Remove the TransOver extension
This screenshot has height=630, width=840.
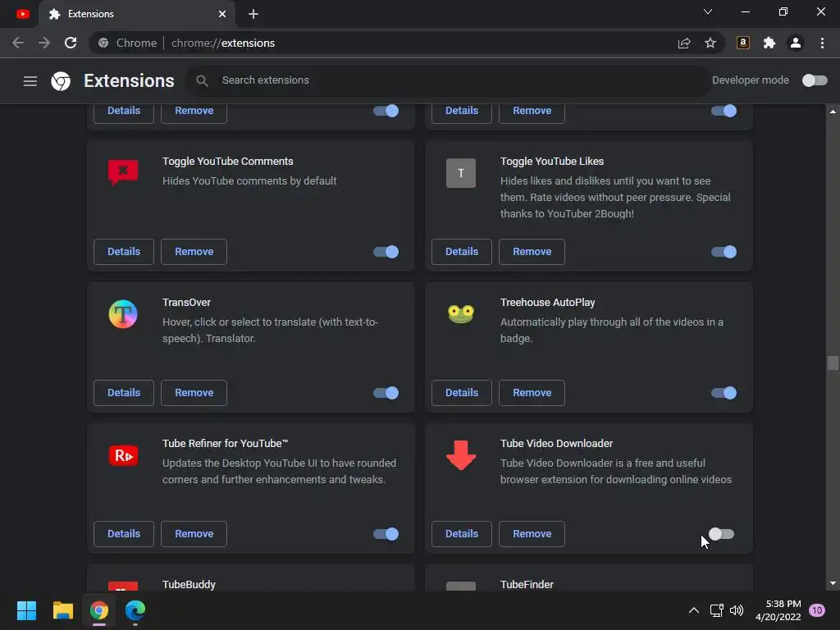coord(194,393)
